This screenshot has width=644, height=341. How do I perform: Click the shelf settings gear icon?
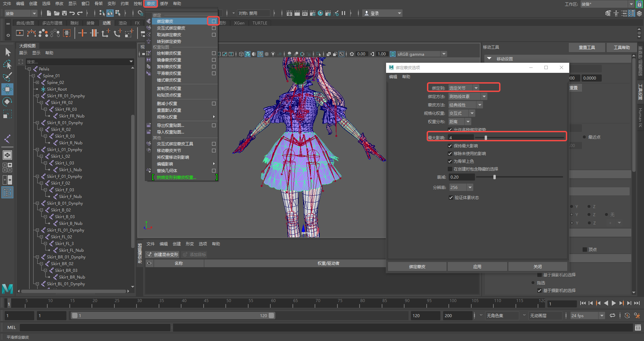click(x=8, y=35)
